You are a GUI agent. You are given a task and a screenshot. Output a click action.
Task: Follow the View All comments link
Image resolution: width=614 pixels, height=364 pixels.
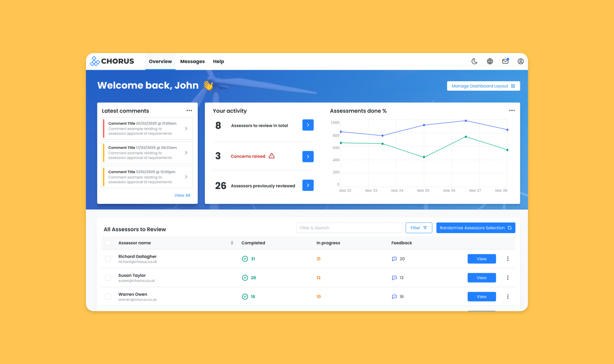[182, 195]
